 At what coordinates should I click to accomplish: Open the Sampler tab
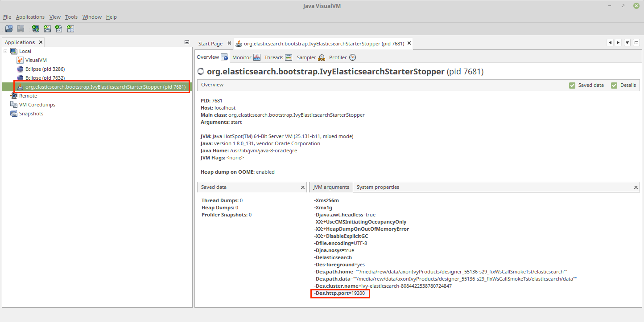click(x=311, y=57)
